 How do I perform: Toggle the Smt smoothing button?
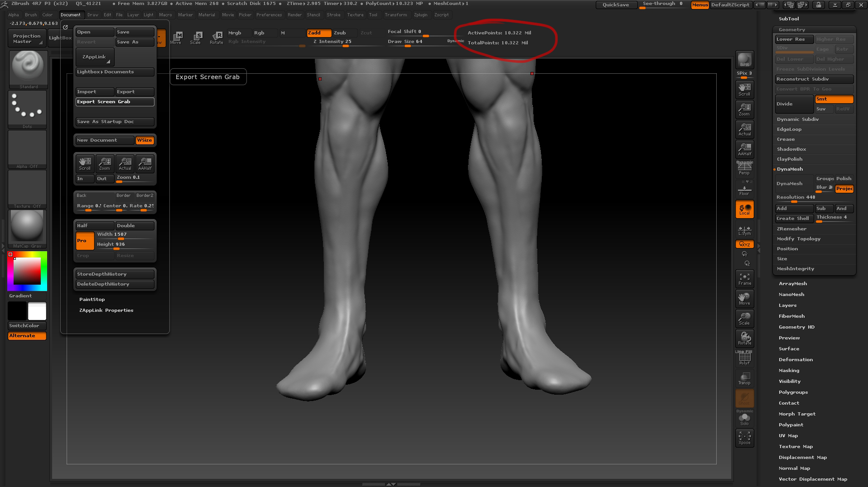834,99
